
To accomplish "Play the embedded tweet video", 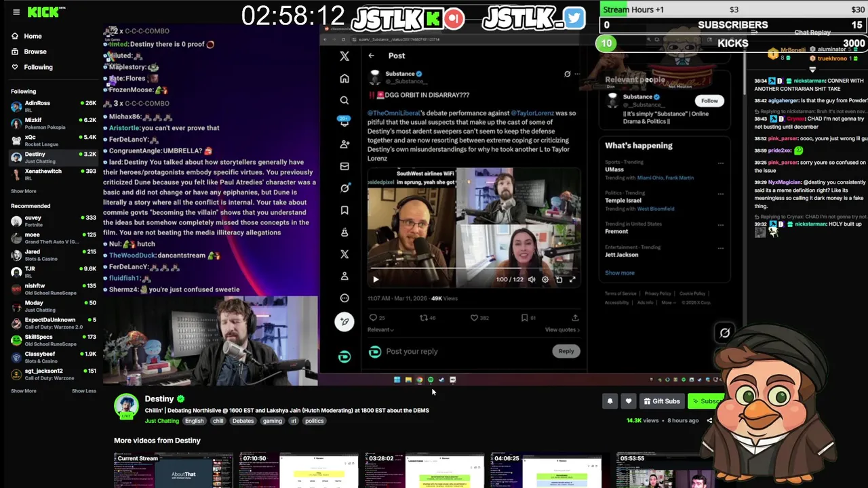I will pyautogui.click(x=376, y=279).
